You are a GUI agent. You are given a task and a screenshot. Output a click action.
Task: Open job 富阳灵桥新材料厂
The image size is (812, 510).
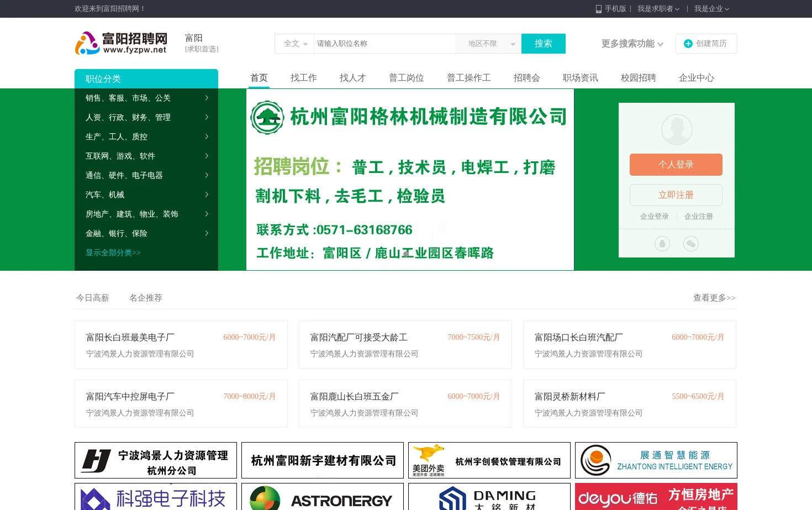[570, 396]
